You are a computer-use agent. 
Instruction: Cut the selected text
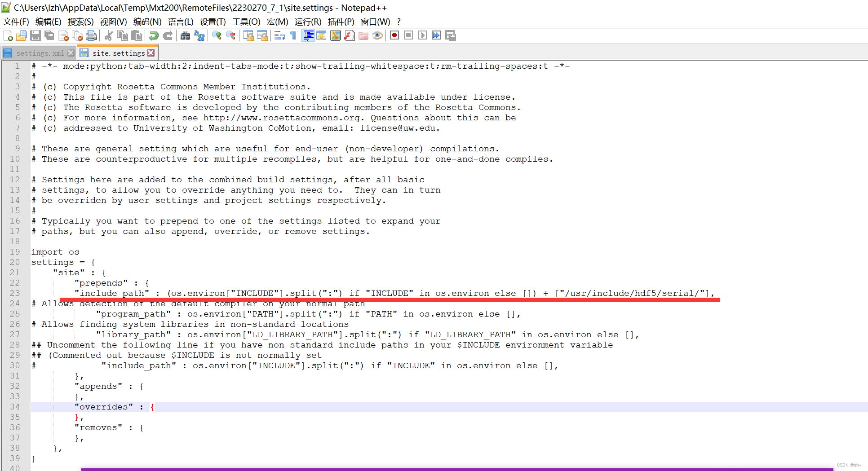pyautogui.click(x=109, y=35)
